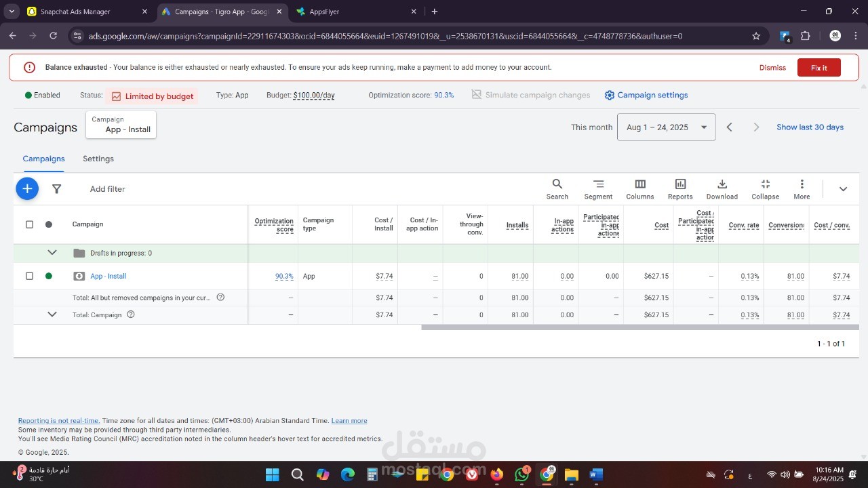Click the Conv. rate column header
The width and height of the screenshot is (868, 488).
[744, 225]
